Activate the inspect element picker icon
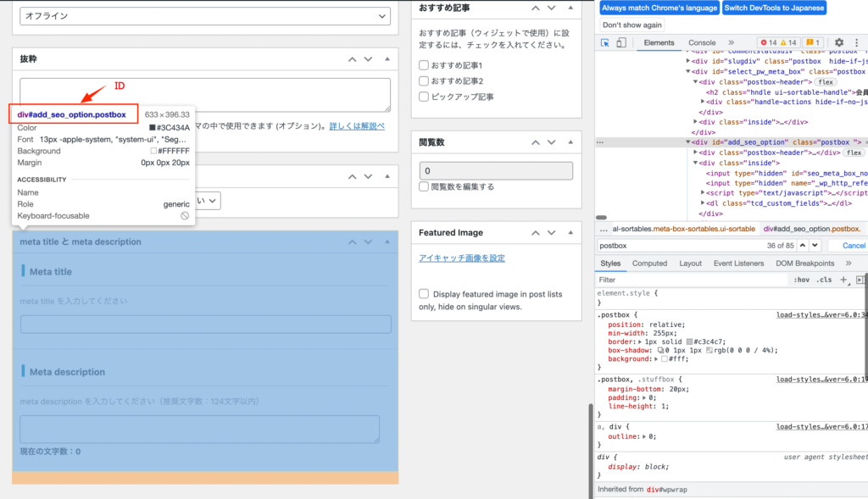The width and height of the screenshot is (868, 499). (605, 42)
